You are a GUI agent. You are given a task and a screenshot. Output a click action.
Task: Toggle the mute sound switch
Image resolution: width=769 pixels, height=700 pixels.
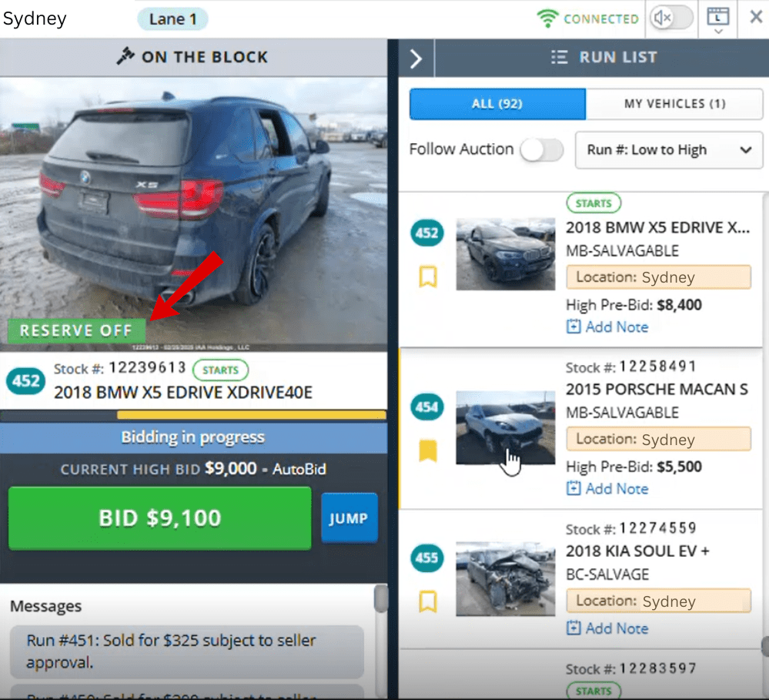click(670, 18)
